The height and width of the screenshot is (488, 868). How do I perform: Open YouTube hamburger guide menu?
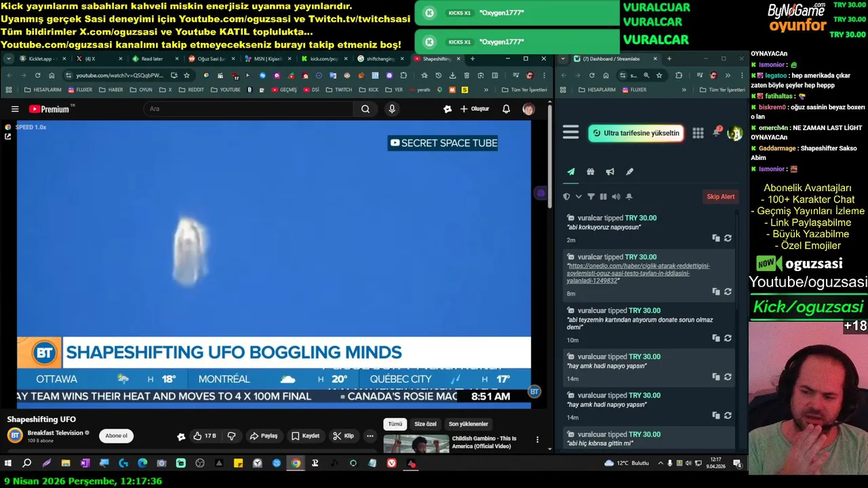point(15,109)
